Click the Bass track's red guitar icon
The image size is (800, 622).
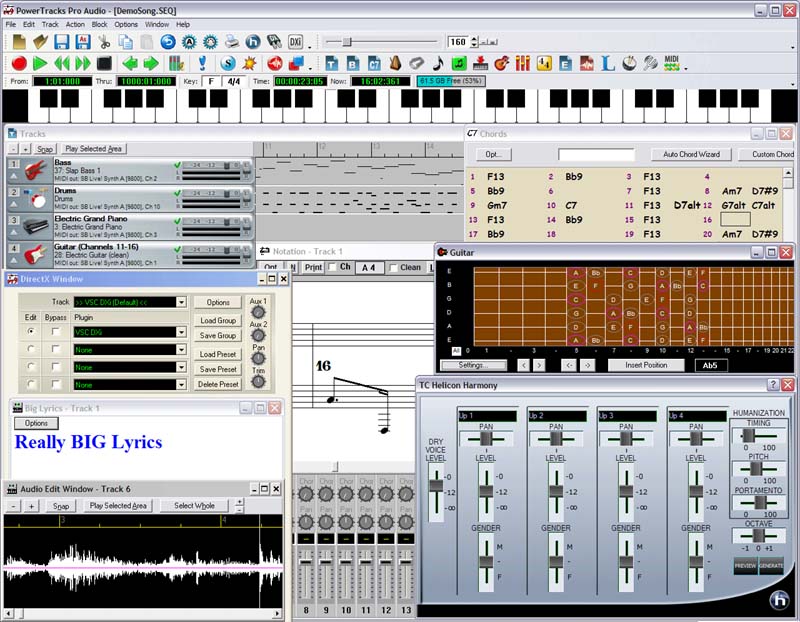(36, 171)
